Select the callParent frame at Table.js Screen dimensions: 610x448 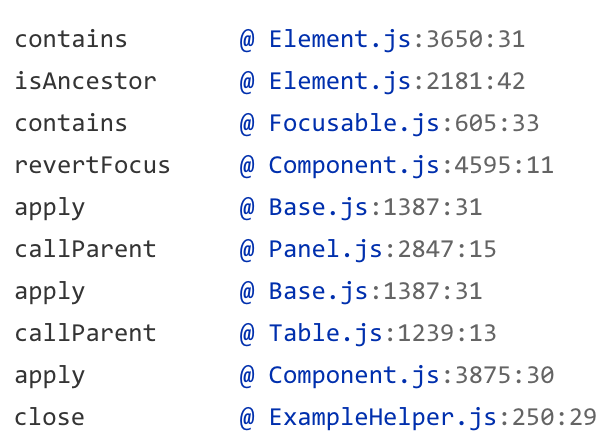click(x=86, y=334)
